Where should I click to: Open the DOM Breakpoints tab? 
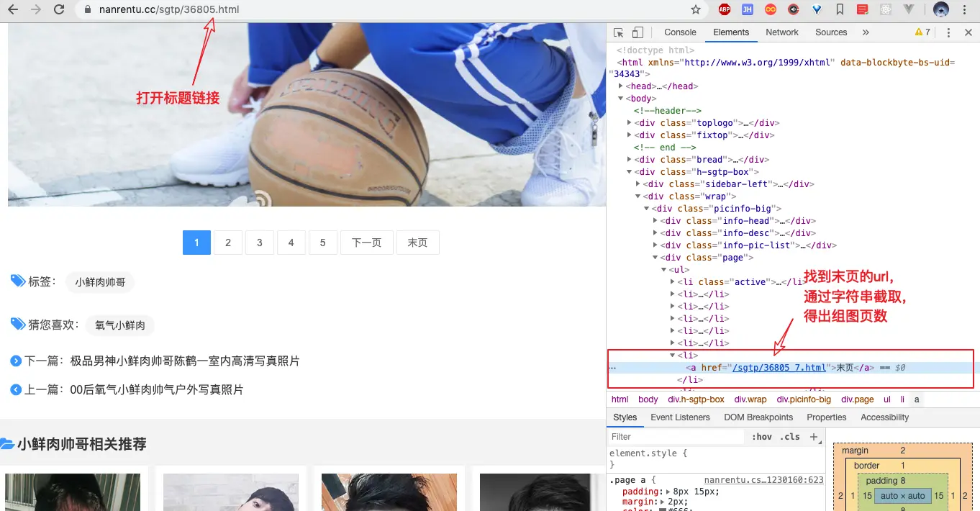point(758,417)
